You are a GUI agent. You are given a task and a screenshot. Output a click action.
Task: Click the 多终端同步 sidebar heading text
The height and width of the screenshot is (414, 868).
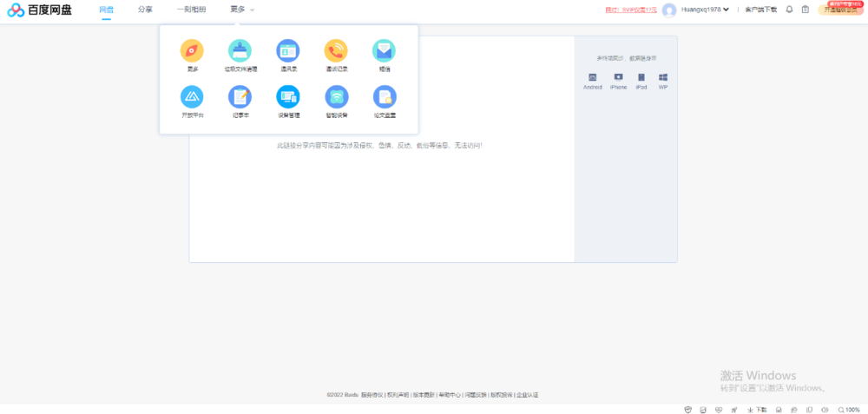pos(626,58)
